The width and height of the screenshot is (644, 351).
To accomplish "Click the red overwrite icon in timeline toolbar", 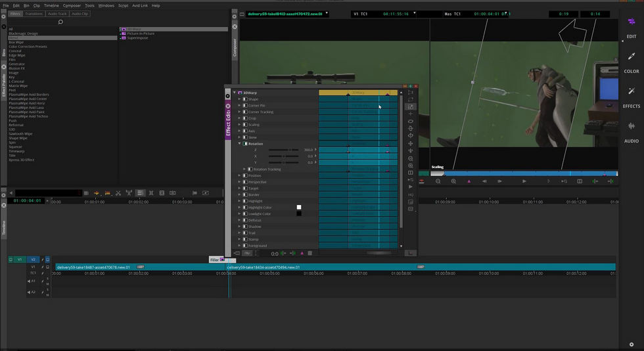I will [107, 193].
